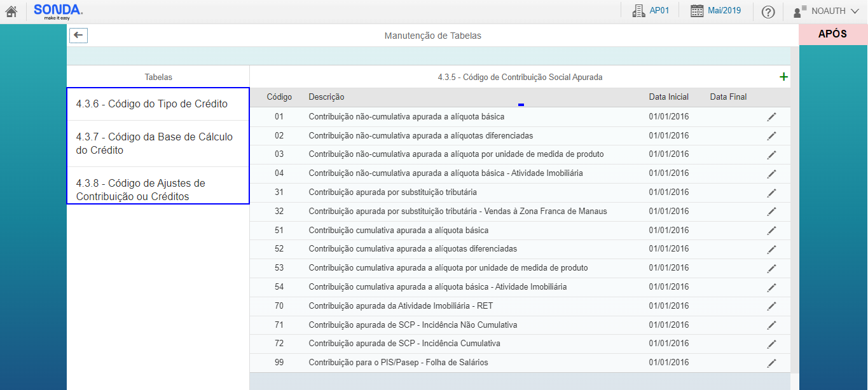Click the back arrow button
The width and height of the screenshot is (868, 390).
coord(78,36)
